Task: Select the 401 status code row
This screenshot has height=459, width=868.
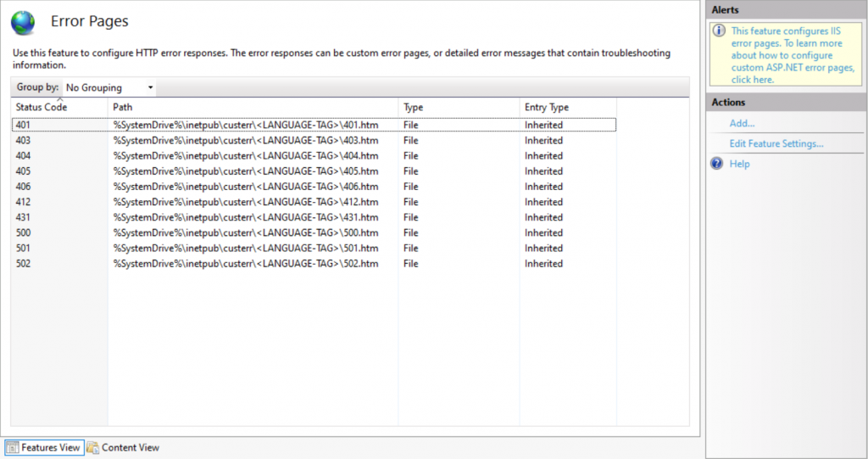Action: [x=314, y=125]
